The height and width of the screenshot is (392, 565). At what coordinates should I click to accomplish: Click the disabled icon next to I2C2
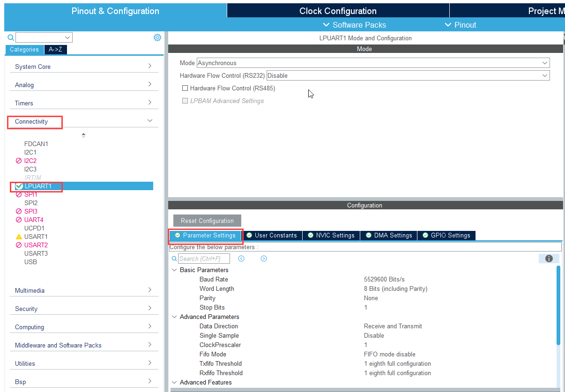19,161
